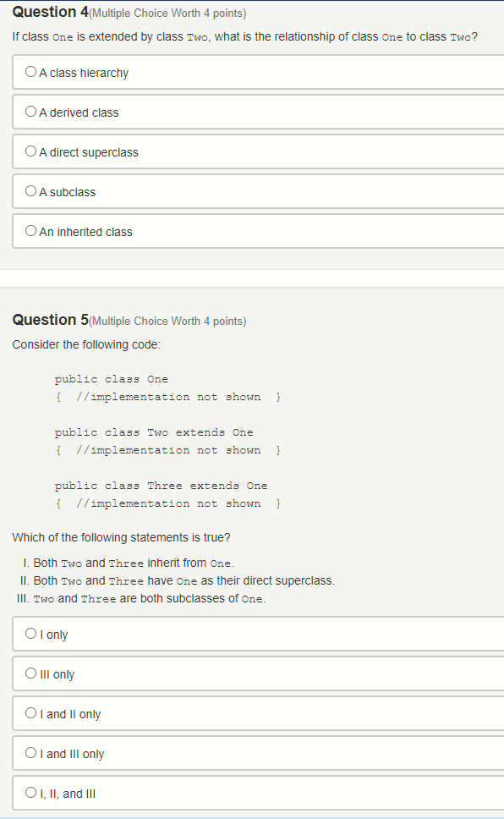Image resolution: width=504 pixels, height=819 pixels.
Task: Pick the "I and III only" radio button
Action: point(30,753)
